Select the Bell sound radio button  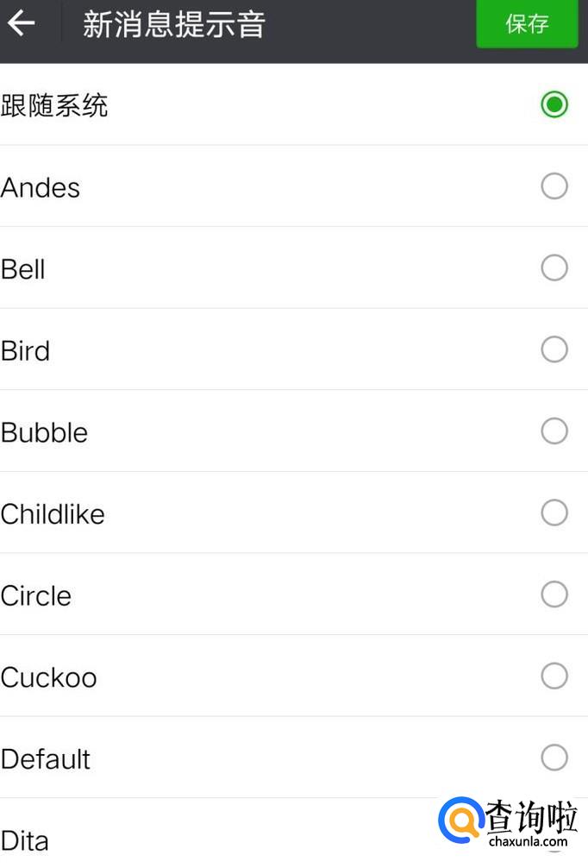point(554,268)
